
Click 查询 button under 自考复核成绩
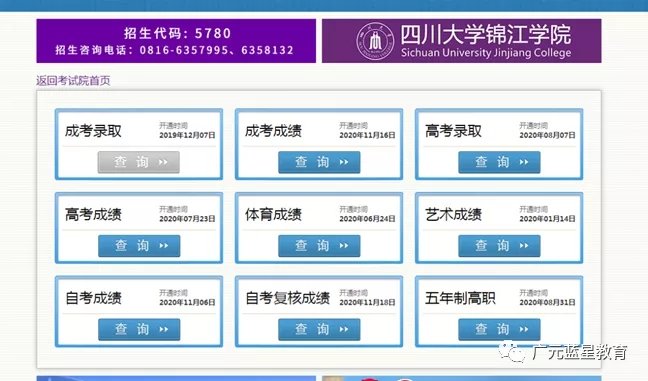point(319,329)
